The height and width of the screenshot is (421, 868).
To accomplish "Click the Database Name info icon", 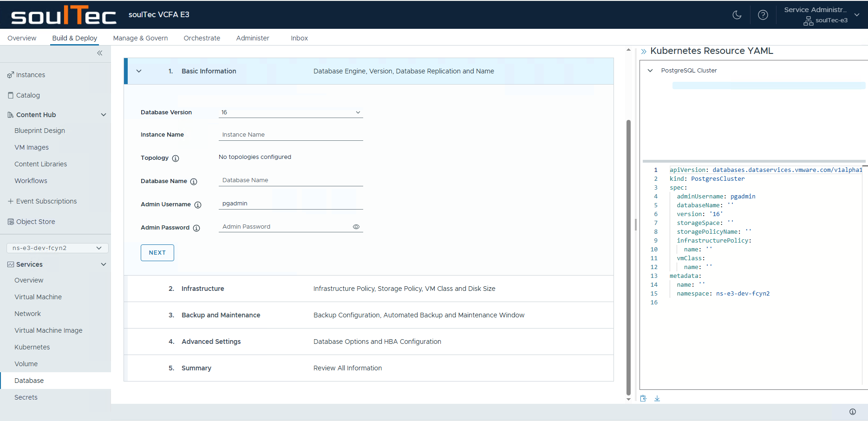I will 194,182.
